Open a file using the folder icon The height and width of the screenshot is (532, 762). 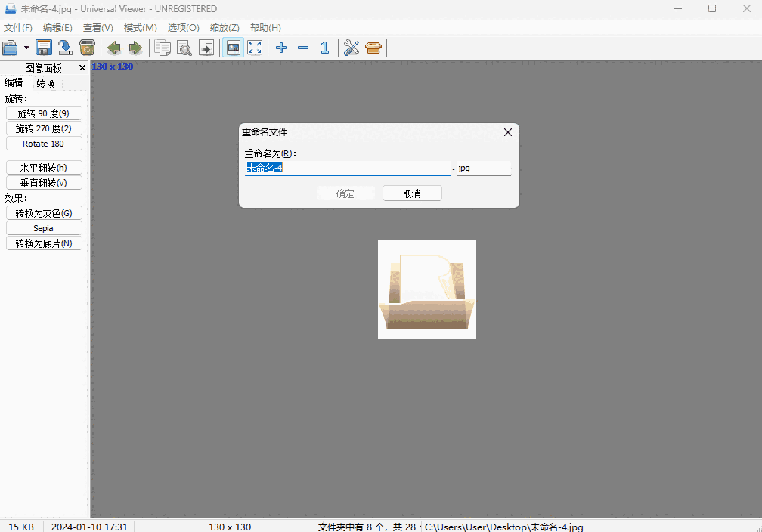[x=11, y=48]
